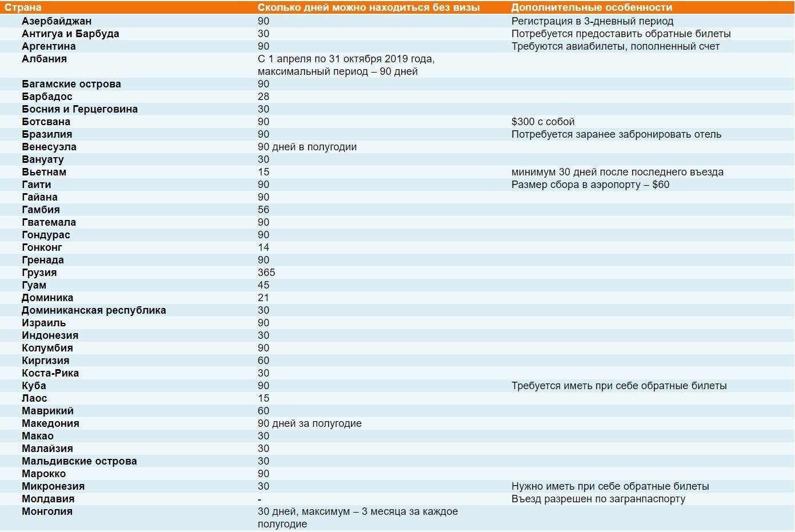795x532 pixels.
Task: Select 'минимум 30 дней после последнего въезда' note
Action: [617, 172]
